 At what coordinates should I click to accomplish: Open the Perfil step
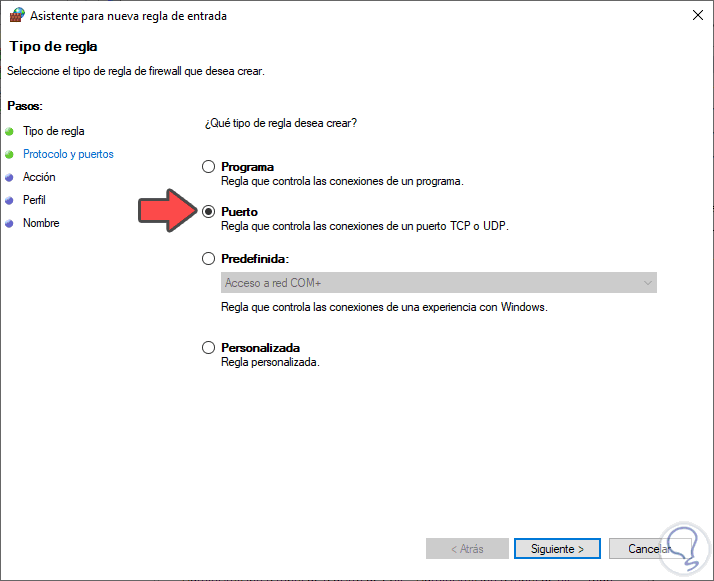[x=34, y=200]
